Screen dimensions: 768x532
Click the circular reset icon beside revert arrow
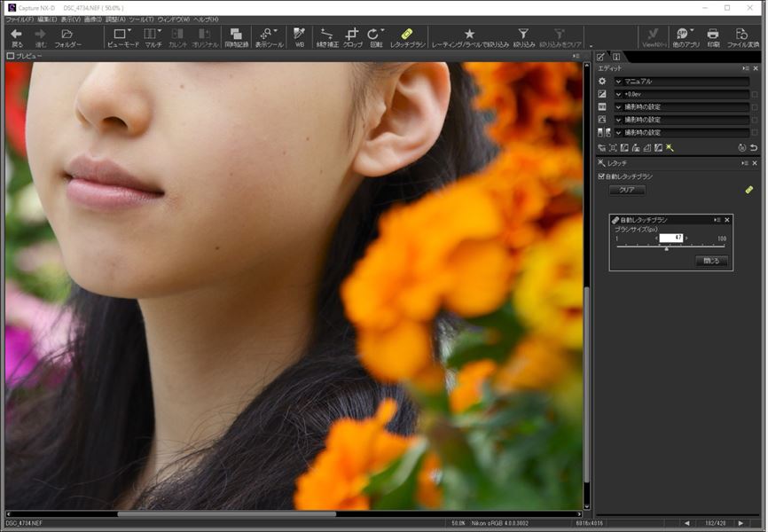tap(742, 147)
